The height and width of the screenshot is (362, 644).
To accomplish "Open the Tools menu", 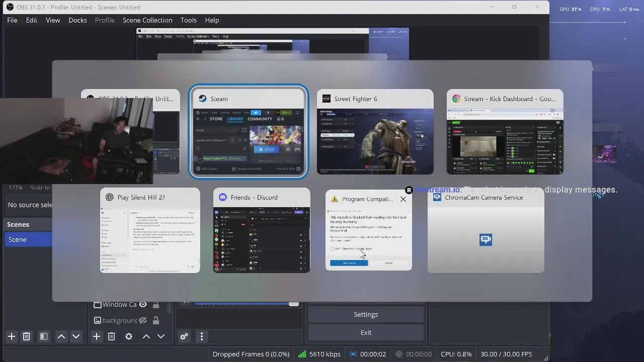I will [189, 20].
